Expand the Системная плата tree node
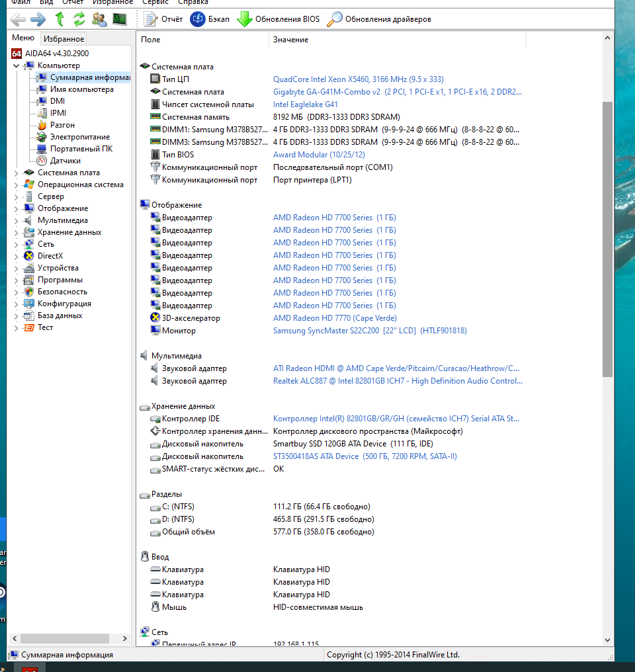The height and width of the screenshot is (672, 635). [17, 173]
